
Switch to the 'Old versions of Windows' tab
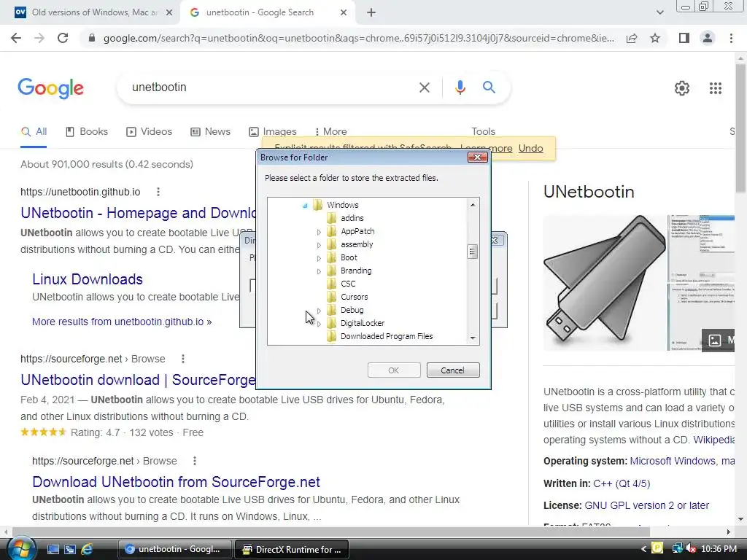tap(90, 13)
